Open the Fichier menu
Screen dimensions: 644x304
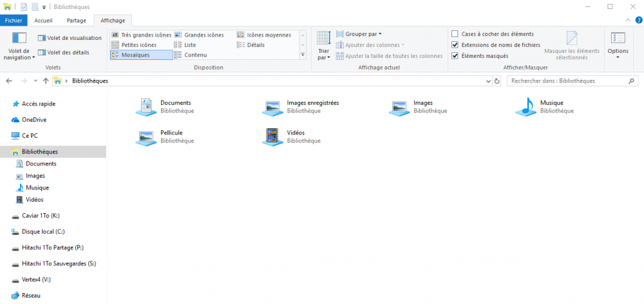click(x=14, y=20)
